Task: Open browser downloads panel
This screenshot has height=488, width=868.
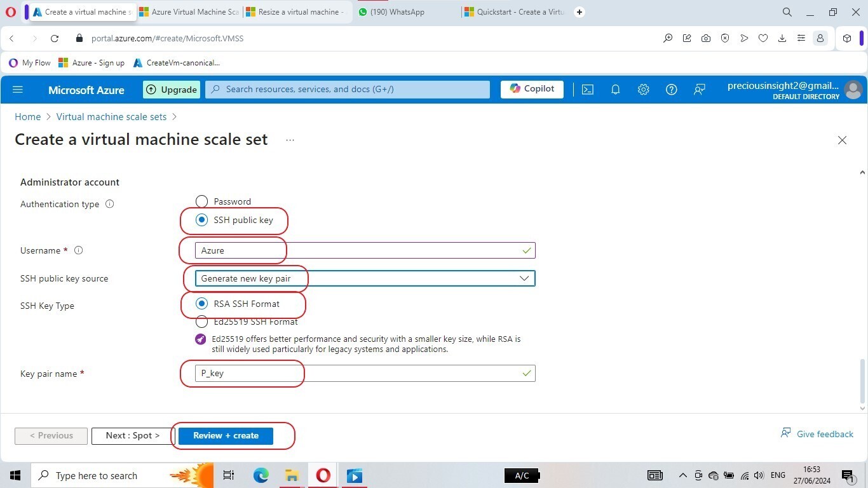Action: click(782, 38)
